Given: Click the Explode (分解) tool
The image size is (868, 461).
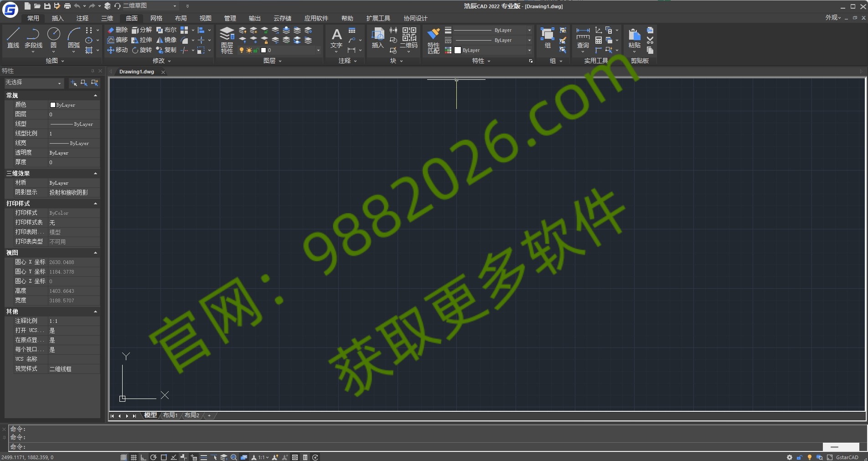Looking at the screenshot, I should (x=142, y=30).
